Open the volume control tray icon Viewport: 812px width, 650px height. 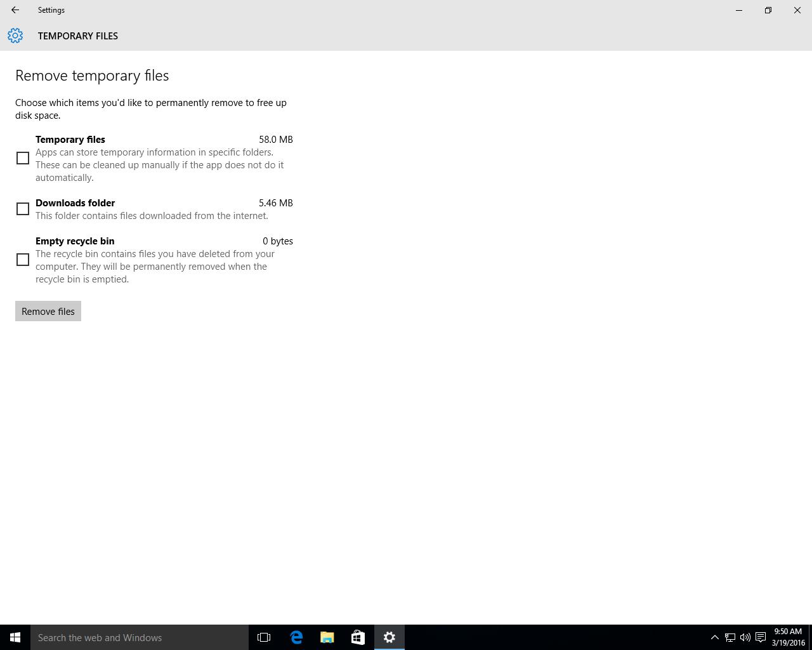(745, 637)
